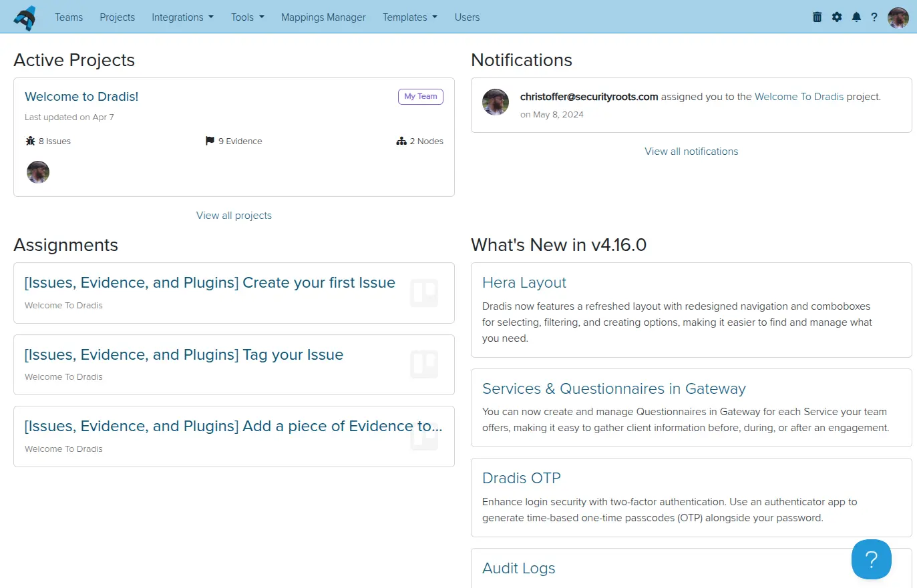Expand the Templates dropdown menu
The height and width of the screenshot is (588, 917).
coord(409,17)
